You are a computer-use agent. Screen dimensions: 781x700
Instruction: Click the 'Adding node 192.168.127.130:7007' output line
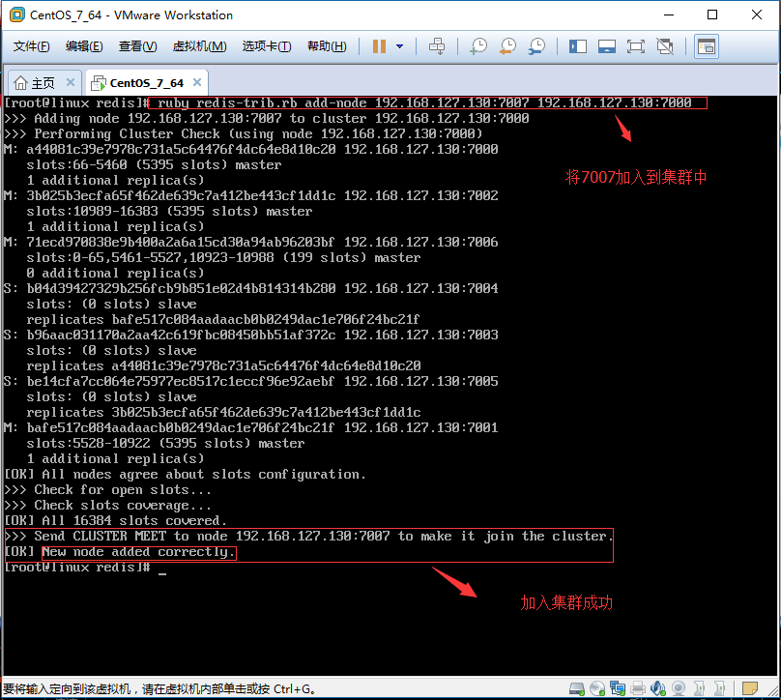267,119
